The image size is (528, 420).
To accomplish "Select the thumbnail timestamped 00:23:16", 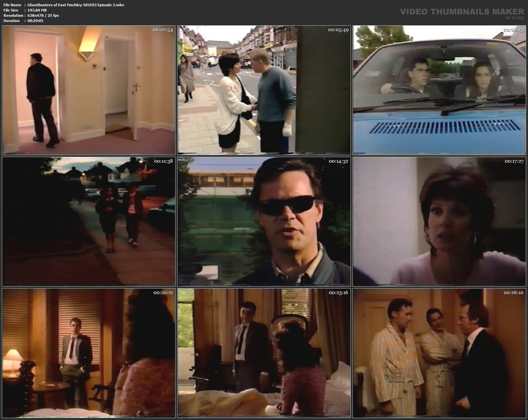I will 264,353.
